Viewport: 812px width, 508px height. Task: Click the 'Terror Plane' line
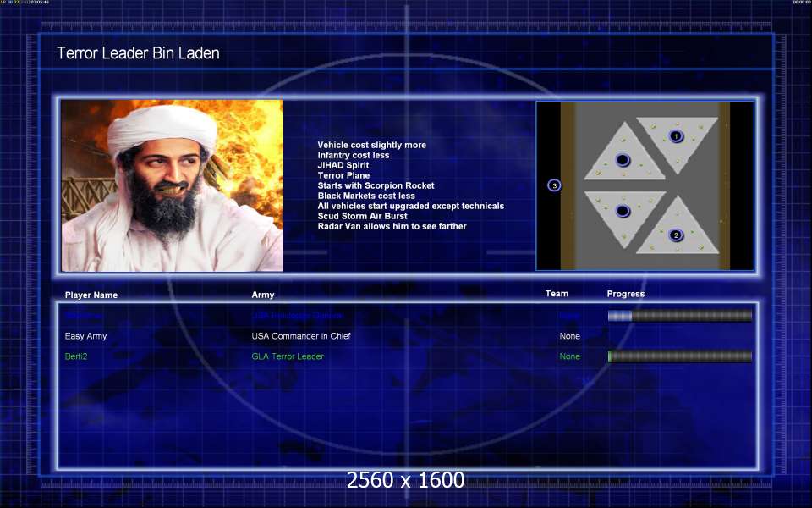point(343,175)
